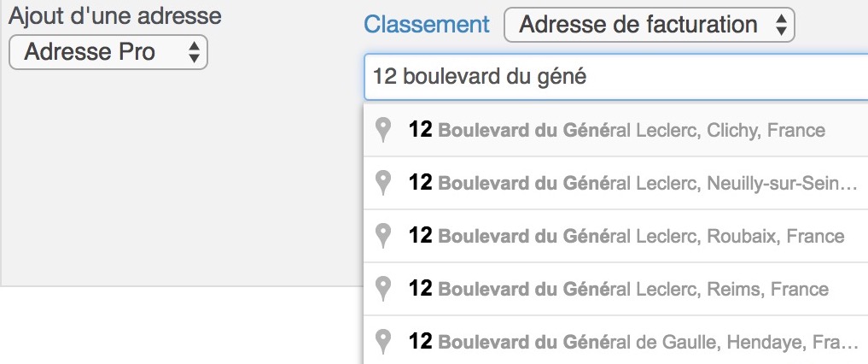Viewport: 868px width, 364px height.
Task: Choose the Général Leclerc, Clichy address suggestion
Action: tap(615, 130)
